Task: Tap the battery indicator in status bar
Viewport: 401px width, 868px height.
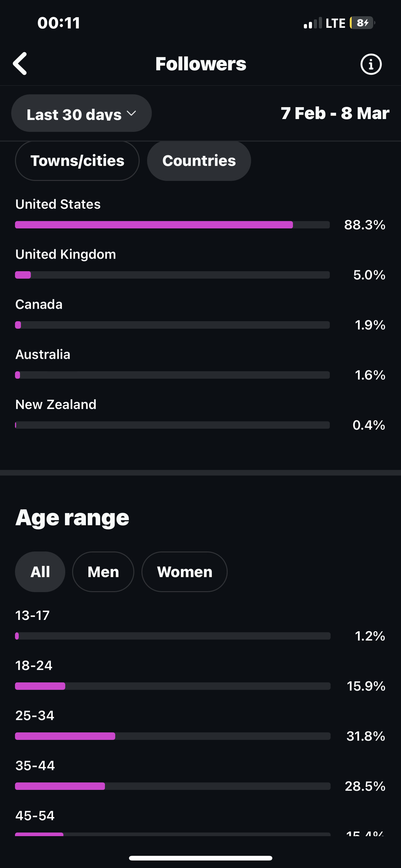Action: pos(362,23)
